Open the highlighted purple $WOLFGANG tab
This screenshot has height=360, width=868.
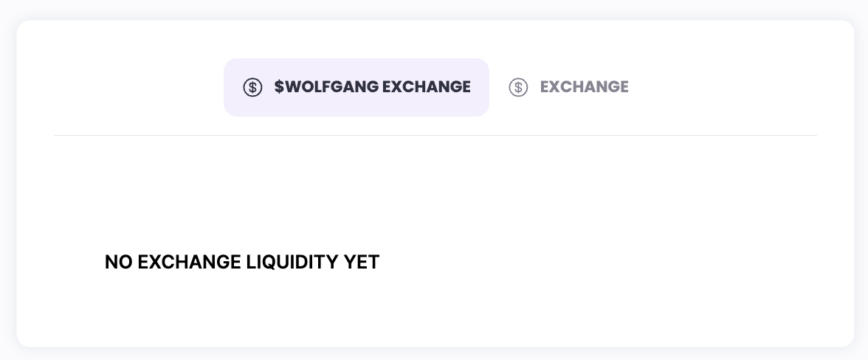point(356,87)
